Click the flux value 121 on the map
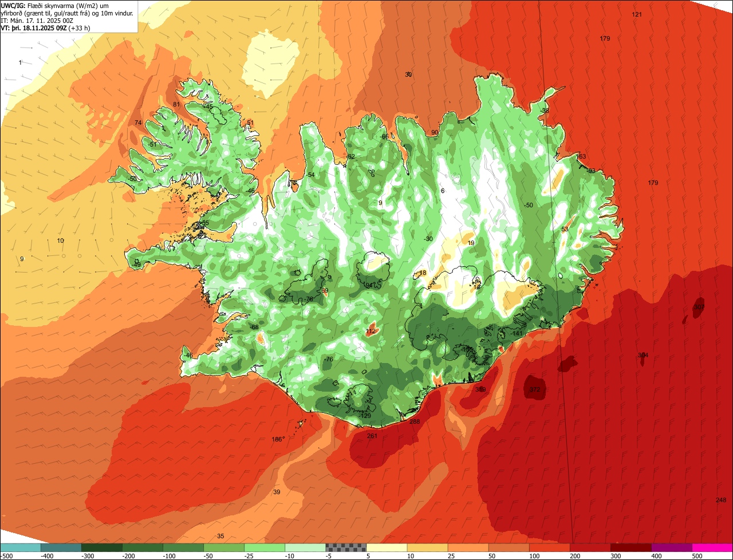Image resolution: width=733 pixels, height=560 pixels. [637, 14]
